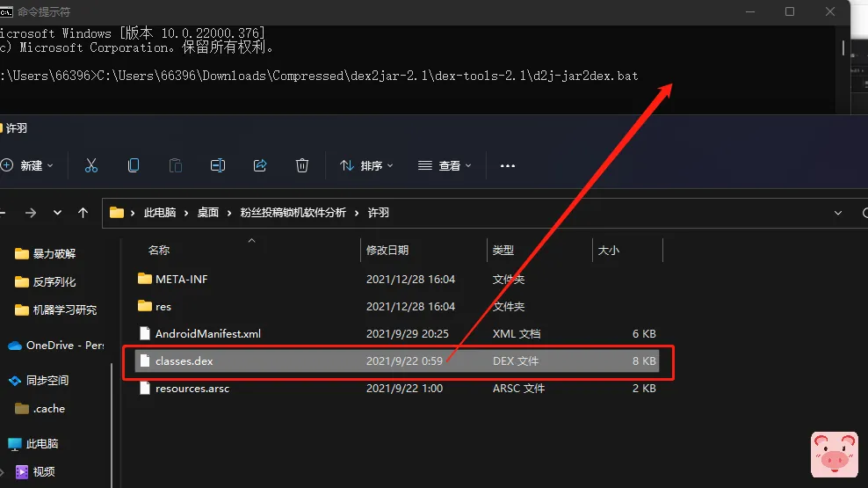The image size is (868, 488).
Task: Open the 排序 (Sort) dropdown
Action: (366, 165)
